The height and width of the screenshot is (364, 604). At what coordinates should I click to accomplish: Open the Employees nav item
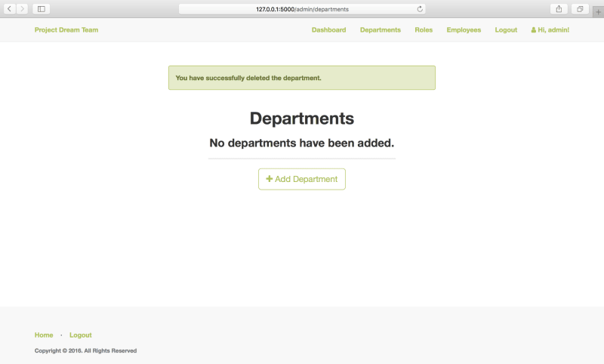[x=464, y=29]
